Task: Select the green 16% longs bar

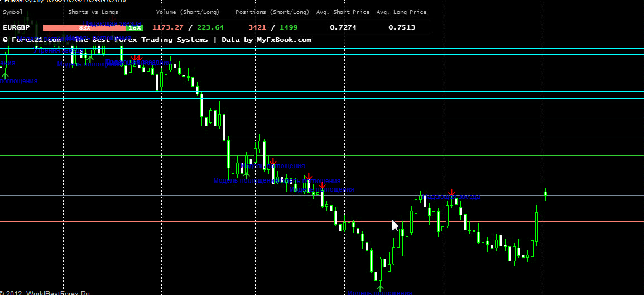Action: 134,27
